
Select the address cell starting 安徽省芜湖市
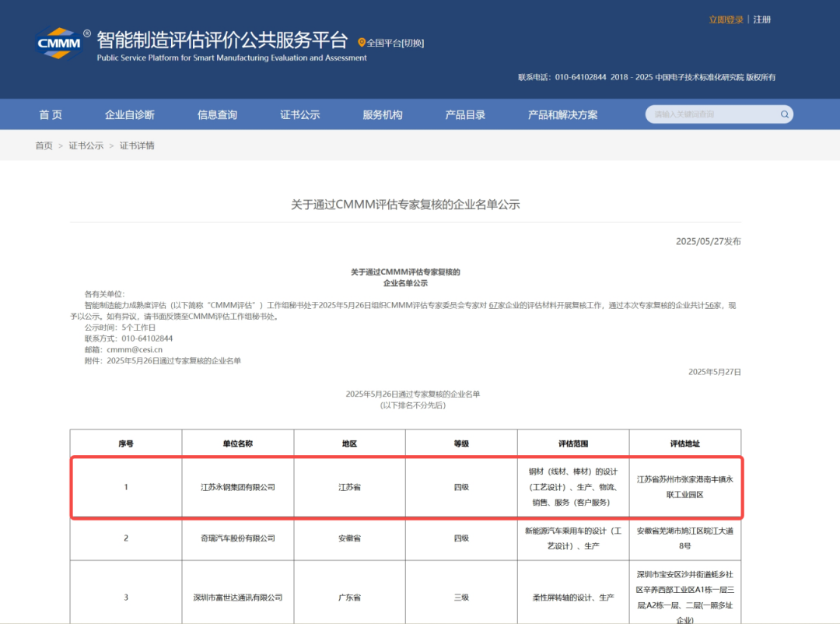tap(685, 538)
